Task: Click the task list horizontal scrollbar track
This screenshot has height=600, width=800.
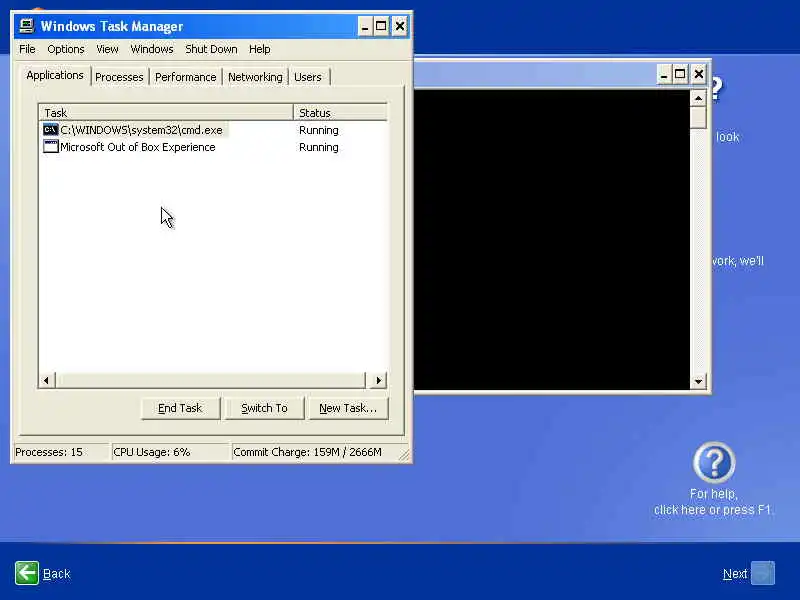Action: (211, 380)
